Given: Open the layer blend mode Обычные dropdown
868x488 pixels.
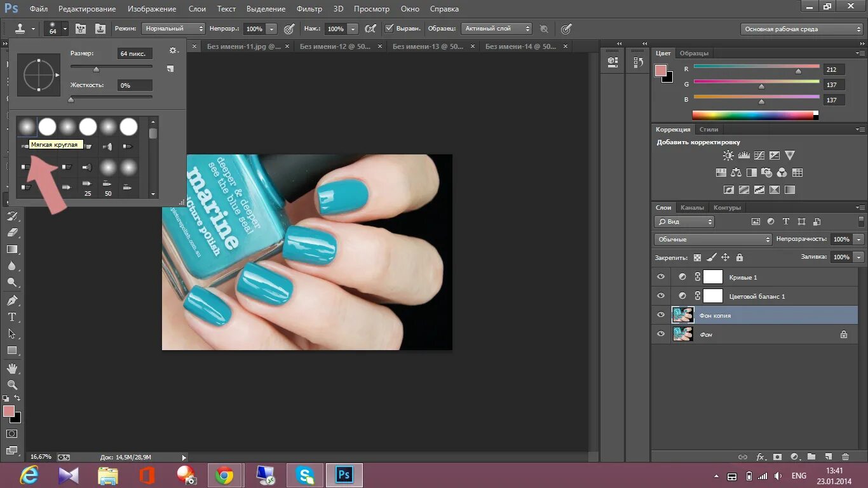Looking at the screenshot, I should [x=713, y=240].
